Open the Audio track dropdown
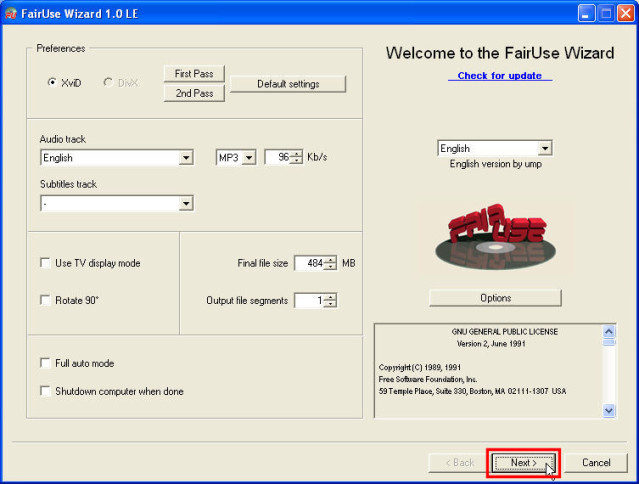The width and height of the screenshot is (639, 484). point(186,158)
